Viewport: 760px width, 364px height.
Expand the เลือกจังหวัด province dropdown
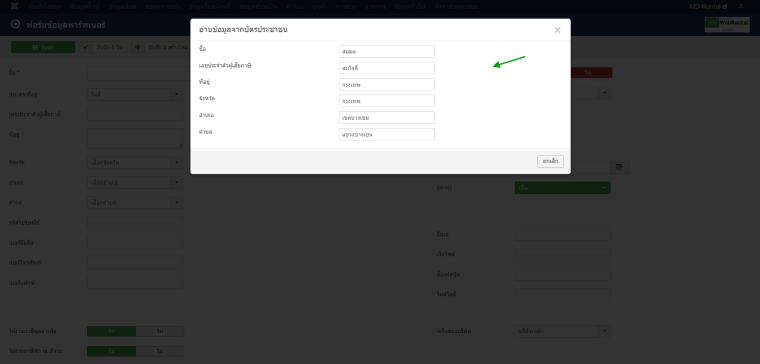tap(135, 162)
